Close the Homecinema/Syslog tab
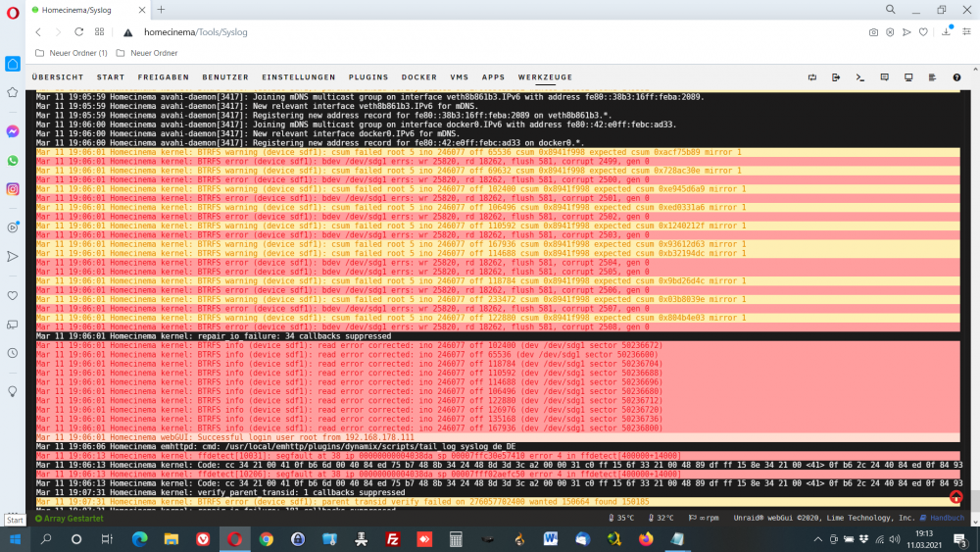This screenshot has width=980, height=552. 142,10
